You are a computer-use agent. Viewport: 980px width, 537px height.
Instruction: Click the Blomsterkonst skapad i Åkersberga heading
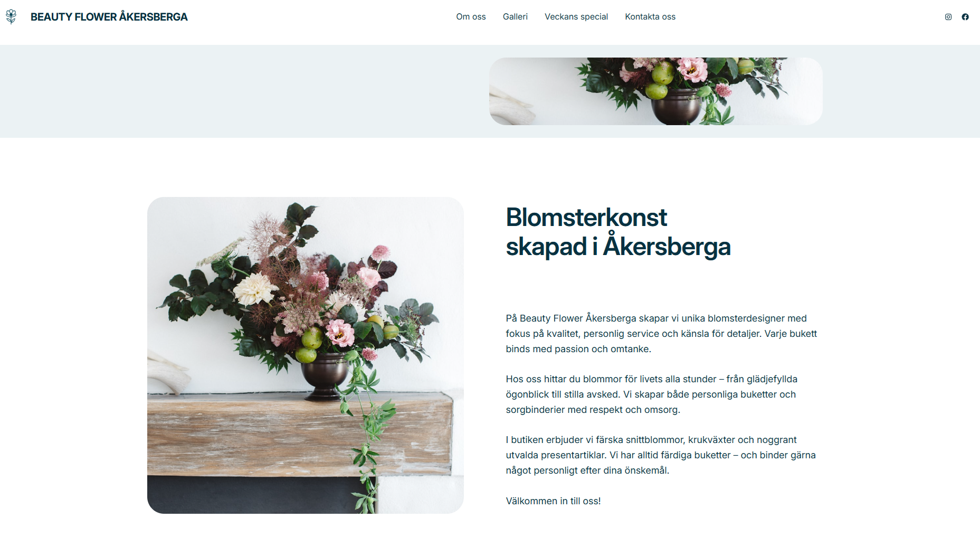618,232
